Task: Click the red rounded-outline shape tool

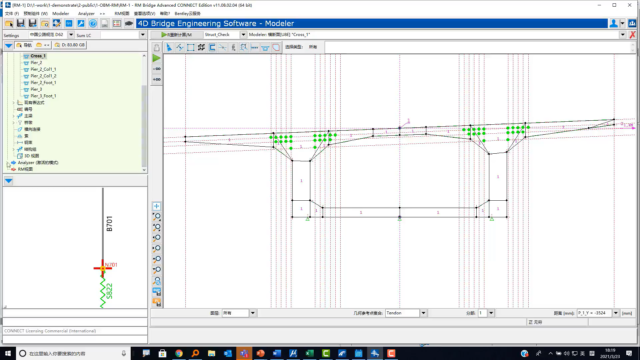Action: (x=276, y=48)
